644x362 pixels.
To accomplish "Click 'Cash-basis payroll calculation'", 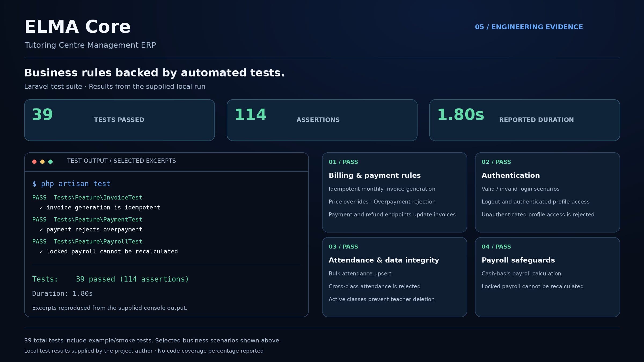I will 521,274.
